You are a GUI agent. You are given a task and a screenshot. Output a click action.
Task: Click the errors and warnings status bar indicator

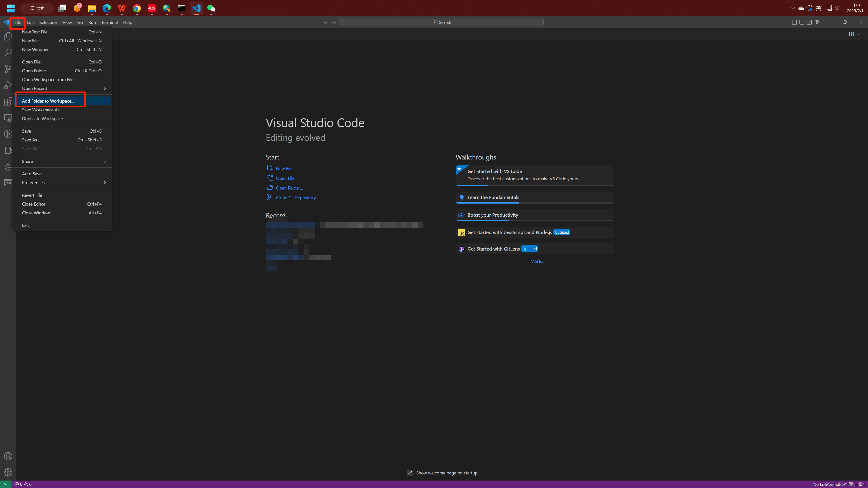[23, 484]
